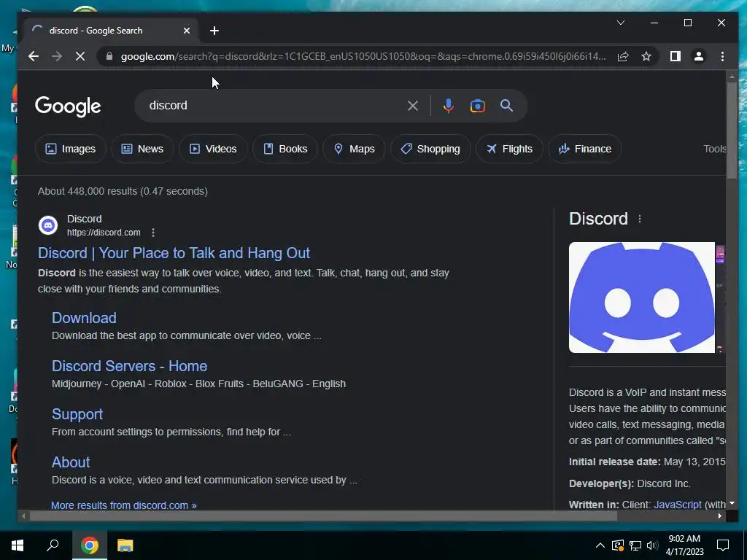Open the Tools search options

[x=715, y=149]
